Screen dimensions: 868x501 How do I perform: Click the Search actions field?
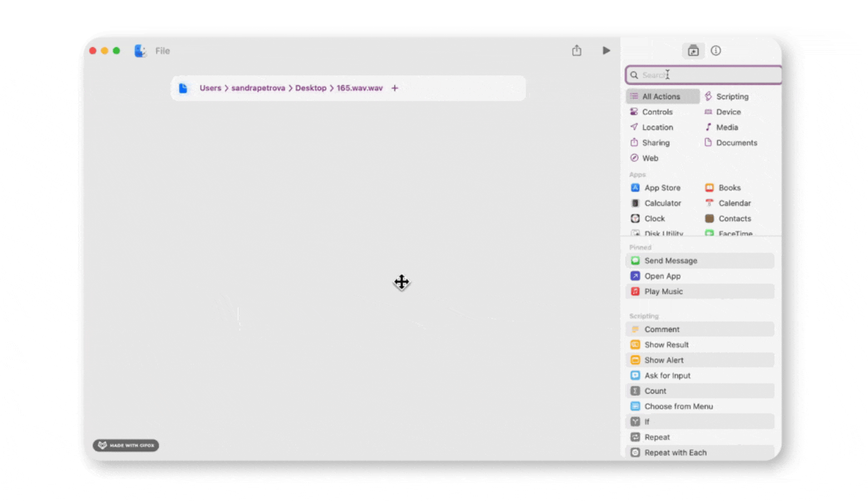click(704, 75)
